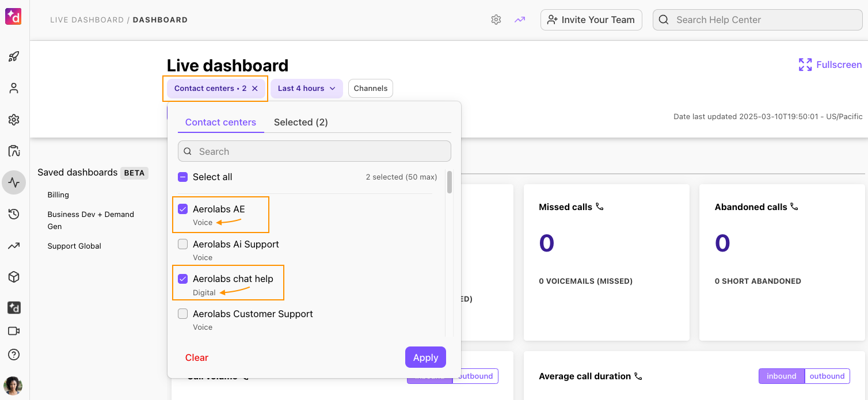Click the Missed calls value 0
868x400 pixels.
546,243
